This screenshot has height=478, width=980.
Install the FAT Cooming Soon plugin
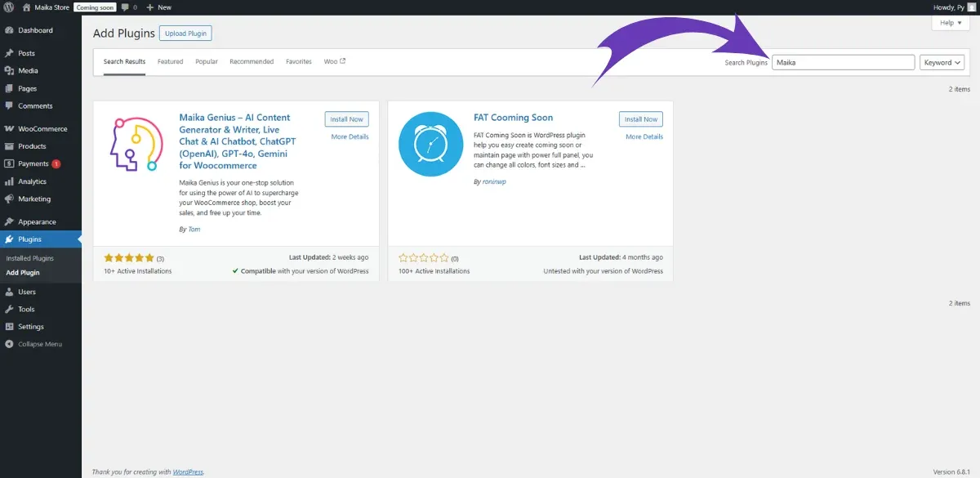coord(641,119)
